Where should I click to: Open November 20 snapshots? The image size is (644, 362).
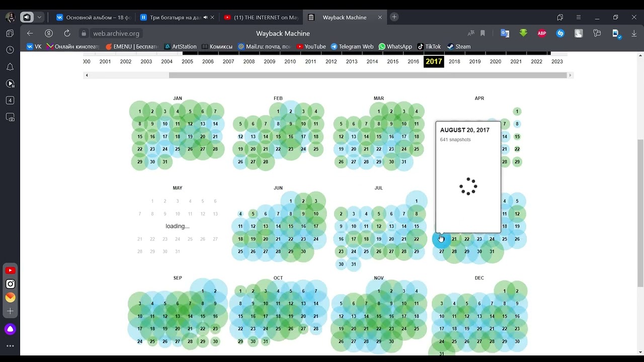tap(354, 329)
